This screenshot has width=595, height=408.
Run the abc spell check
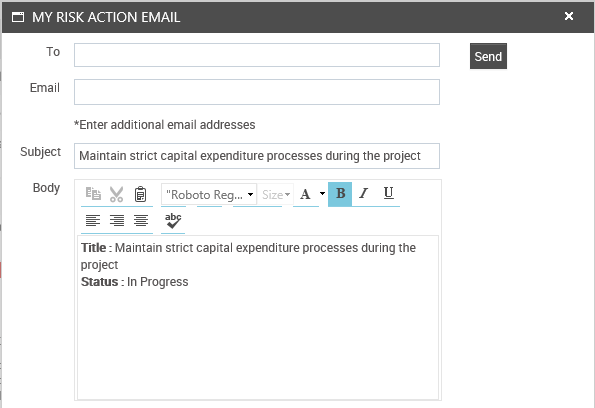coord(173,221)
